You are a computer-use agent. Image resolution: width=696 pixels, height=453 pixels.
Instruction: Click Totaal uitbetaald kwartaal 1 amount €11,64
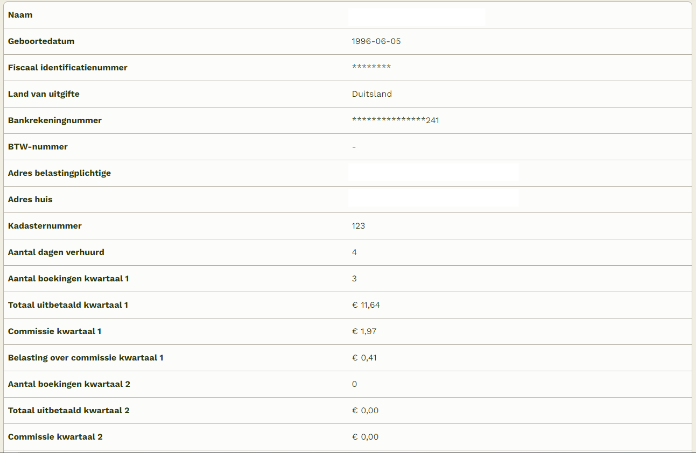point(366,305)
